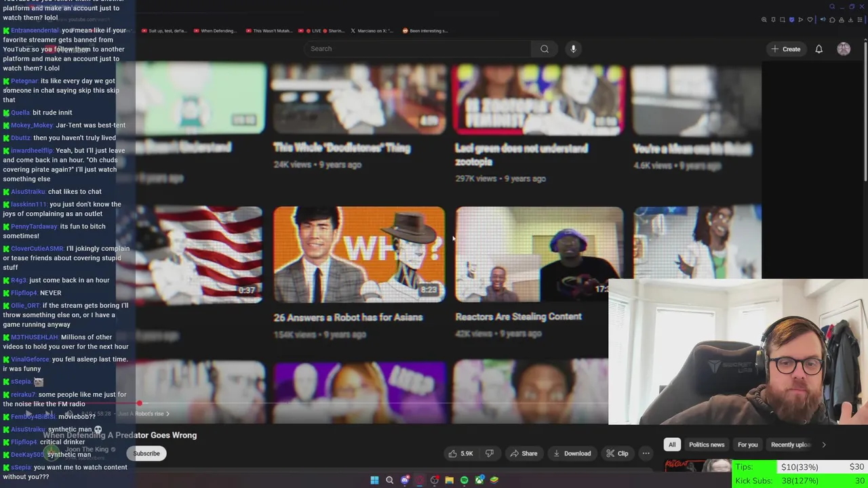
Task: Switch to 'Marciano on X' browser tab
Action: (373, 30)
